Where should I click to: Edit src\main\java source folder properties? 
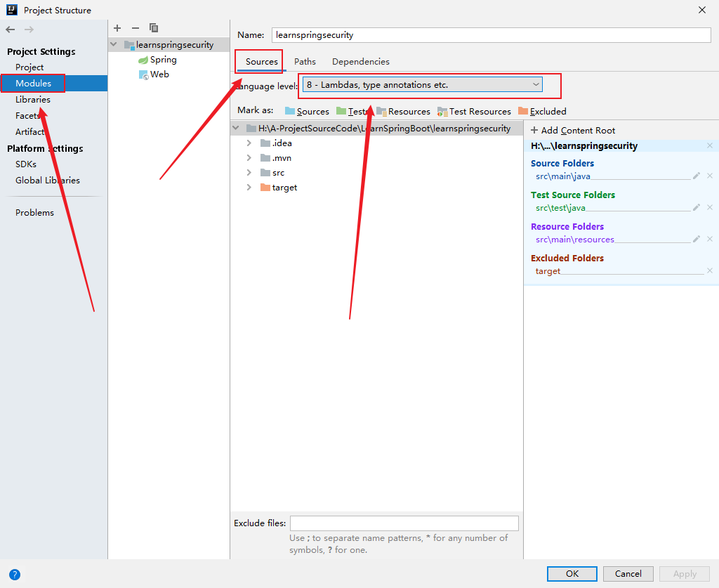click(x=697, y=176)
